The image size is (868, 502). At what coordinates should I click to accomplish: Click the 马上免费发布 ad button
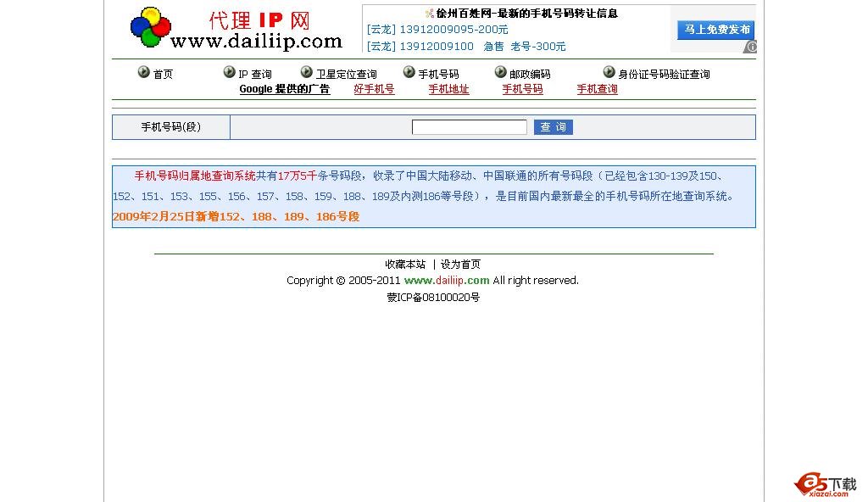click(715, 30)
